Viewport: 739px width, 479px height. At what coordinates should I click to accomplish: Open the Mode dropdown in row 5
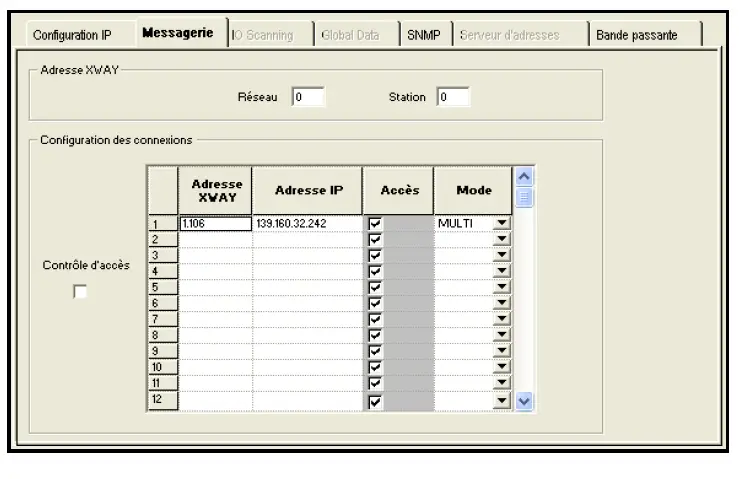point(502,287)
